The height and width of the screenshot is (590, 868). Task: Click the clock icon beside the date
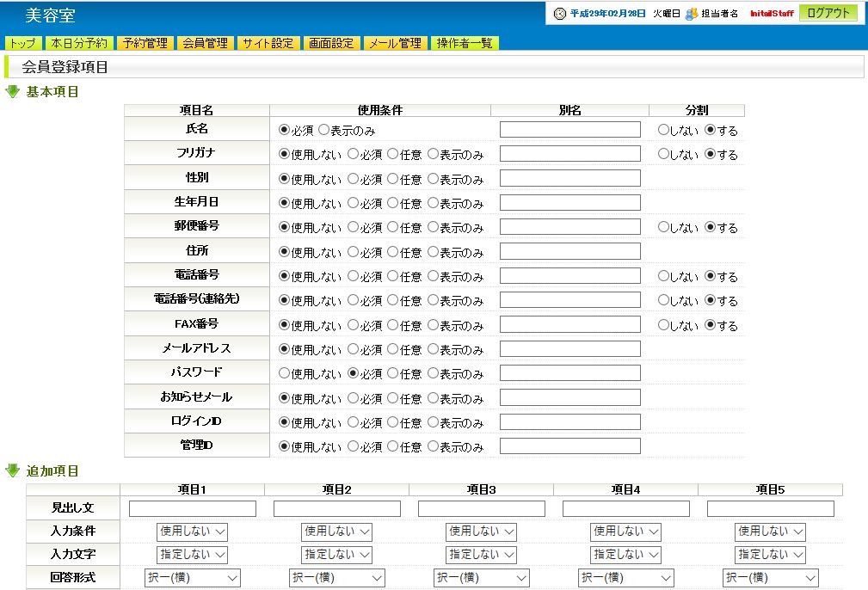point(560,13)
